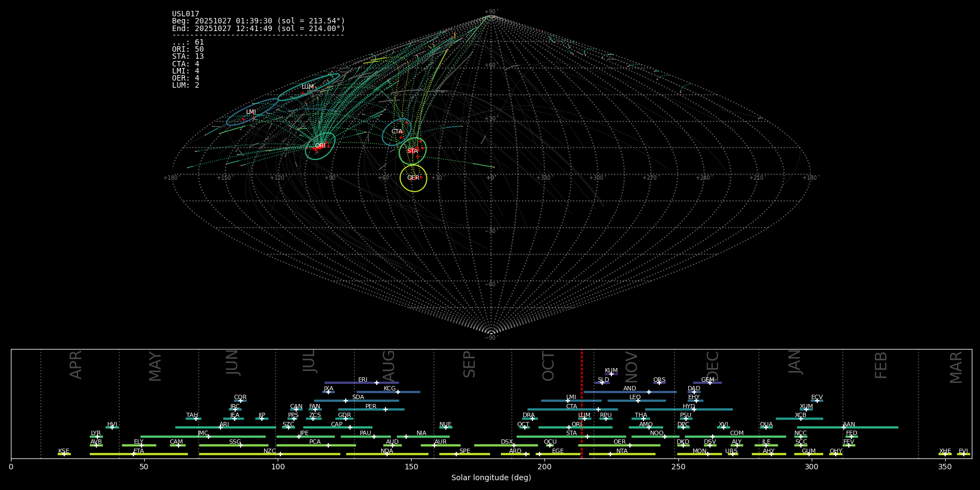Click the HYD shower label in timeline
This screenshot has height=490, width=980.
click(689, 407)
